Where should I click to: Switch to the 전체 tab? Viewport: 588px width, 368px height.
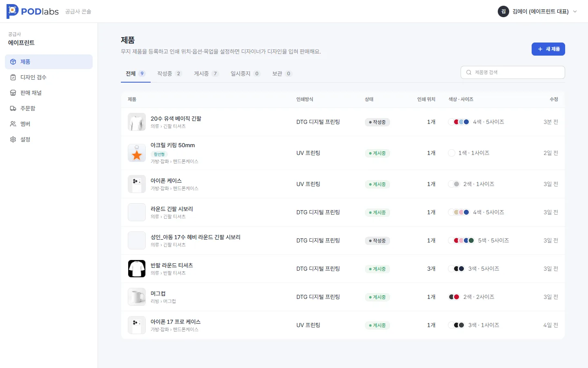(136, 74)
